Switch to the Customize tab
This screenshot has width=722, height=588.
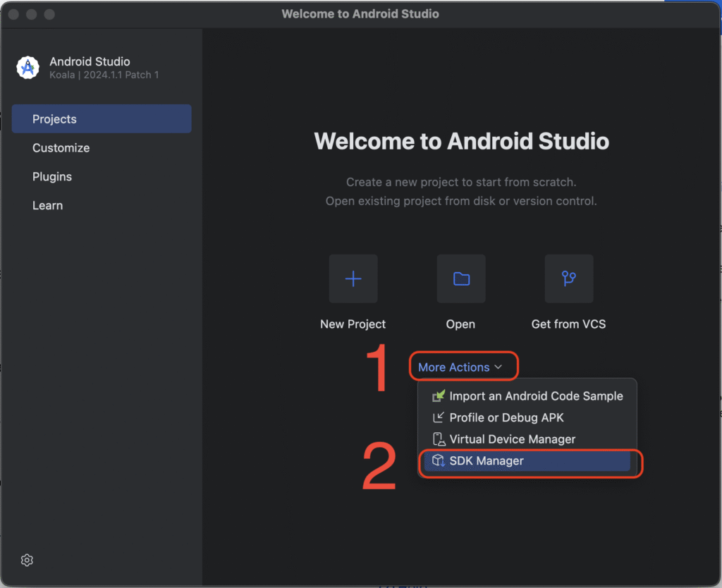click(102, 148)
